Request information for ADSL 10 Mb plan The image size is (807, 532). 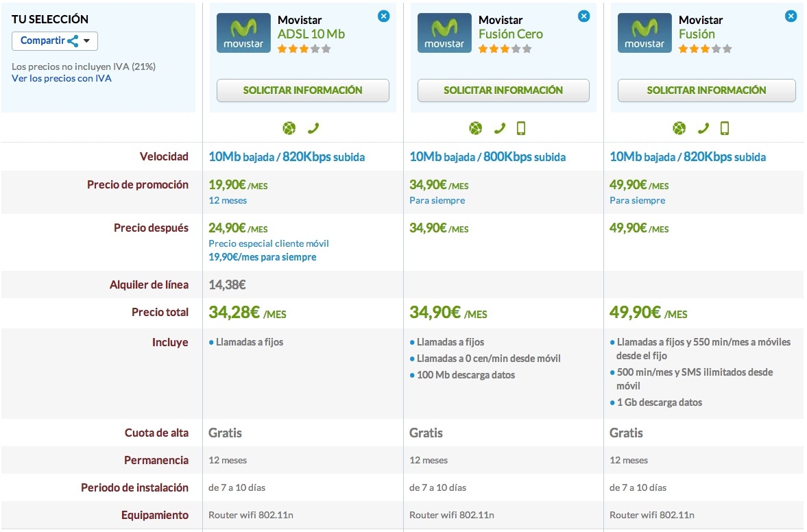302,90
